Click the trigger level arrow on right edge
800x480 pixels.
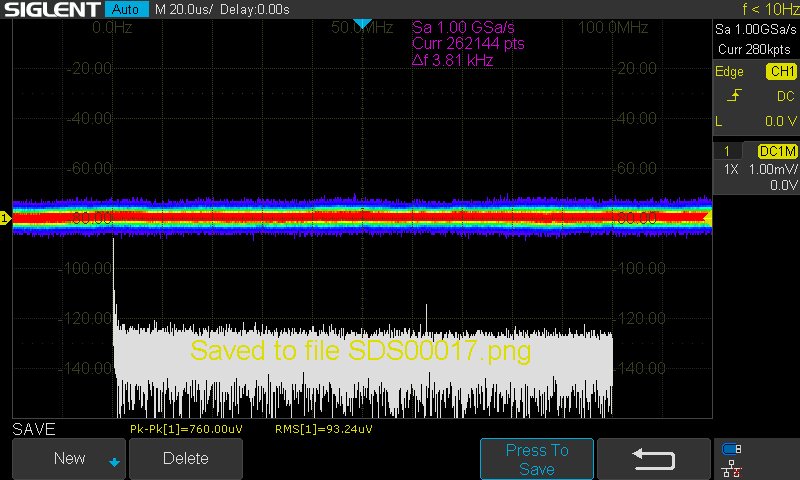click(x=708, y=218)
